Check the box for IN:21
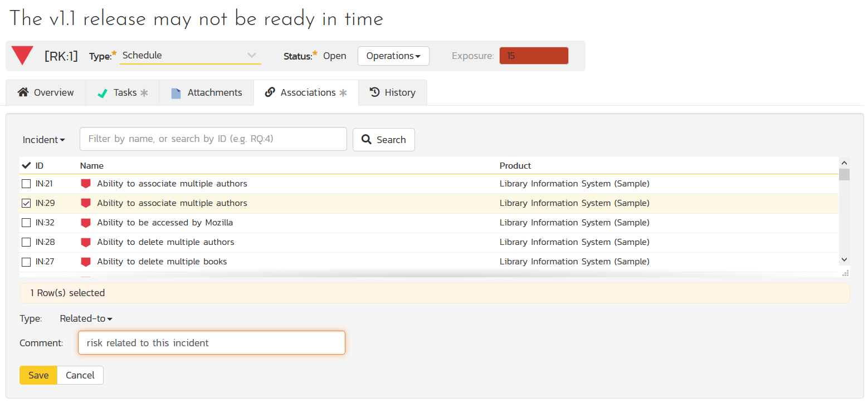This screenshot has height=403, width=868. click(26, 184)
